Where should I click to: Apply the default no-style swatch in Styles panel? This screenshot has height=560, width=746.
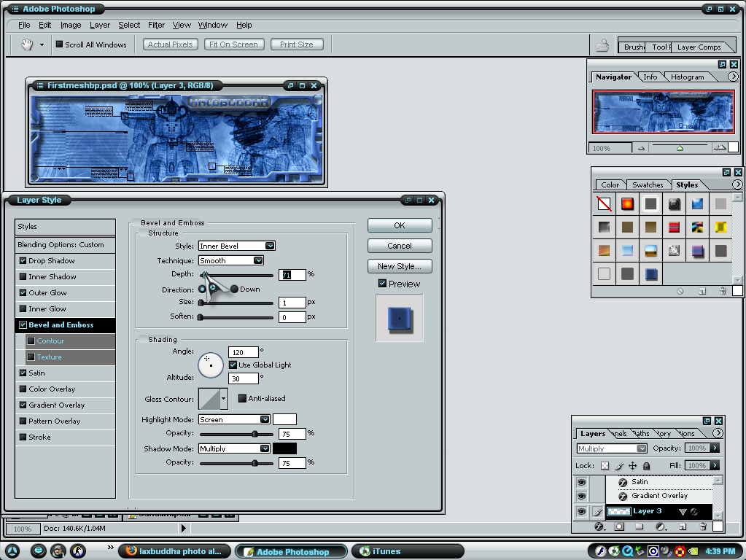[605, 204]
